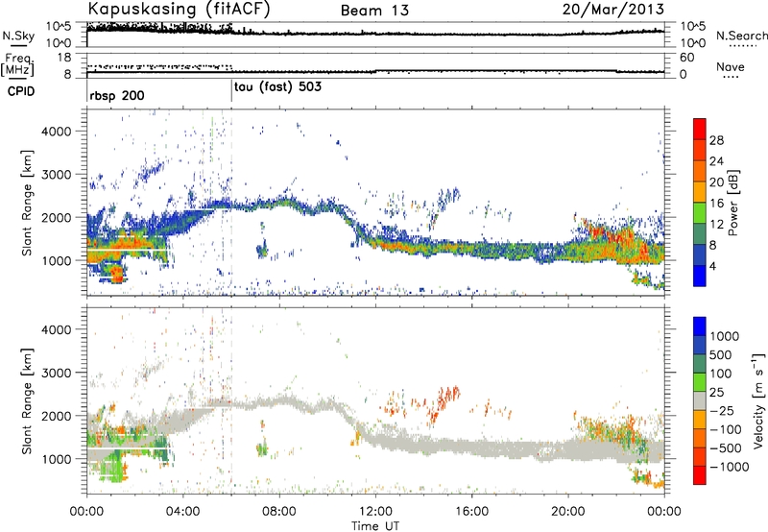Click the power panel Slant Range [km] label
The image size is (768, 532).
[27, 203]
